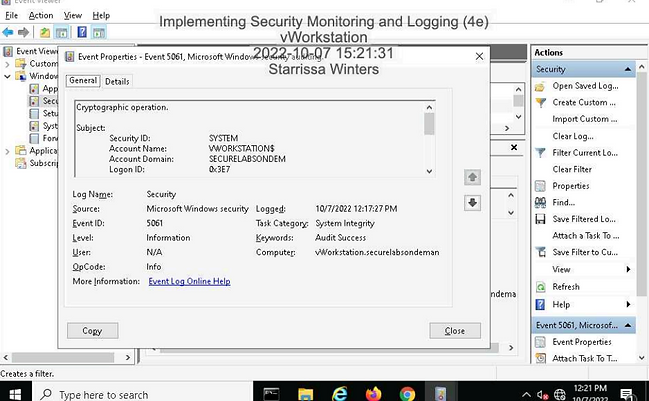
Task: Click the taskbar search box
Action: [x=143, y=394]
